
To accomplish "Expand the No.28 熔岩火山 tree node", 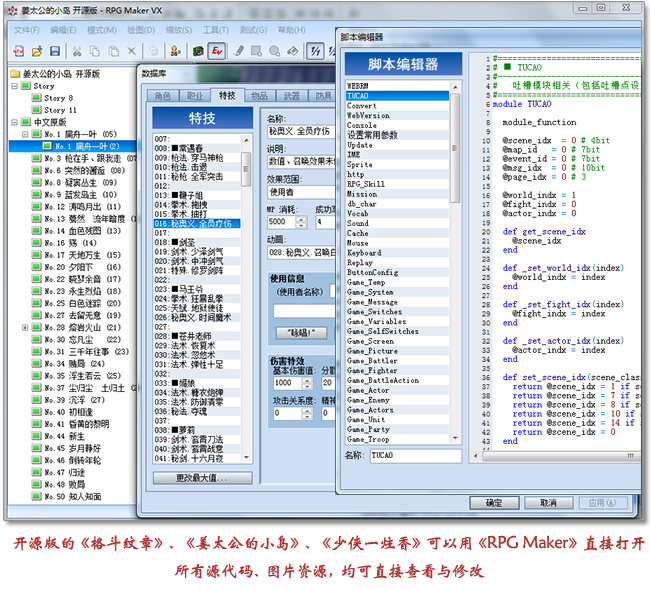I will pos(25,328).
